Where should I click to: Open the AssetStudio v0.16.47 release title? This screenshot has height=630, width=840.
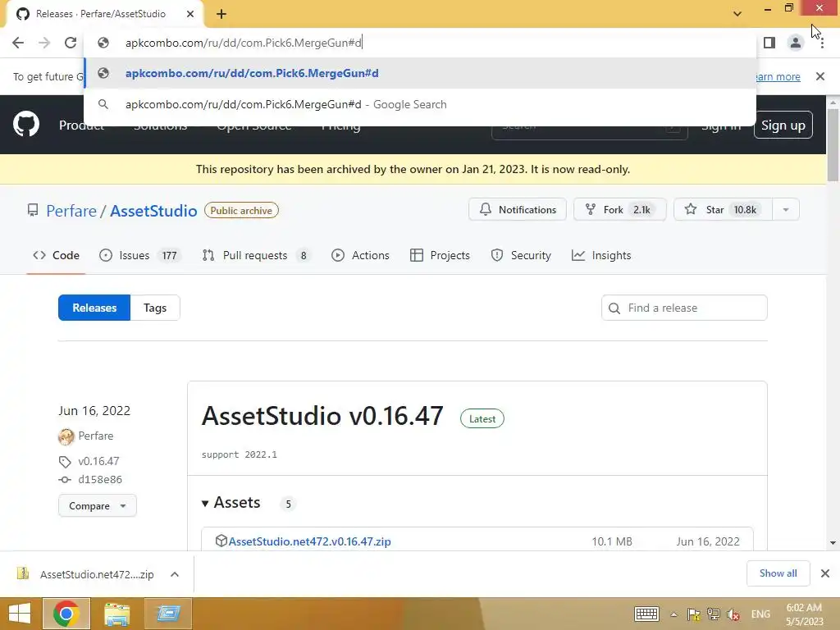pyautogui.click(x=322, y=416)
